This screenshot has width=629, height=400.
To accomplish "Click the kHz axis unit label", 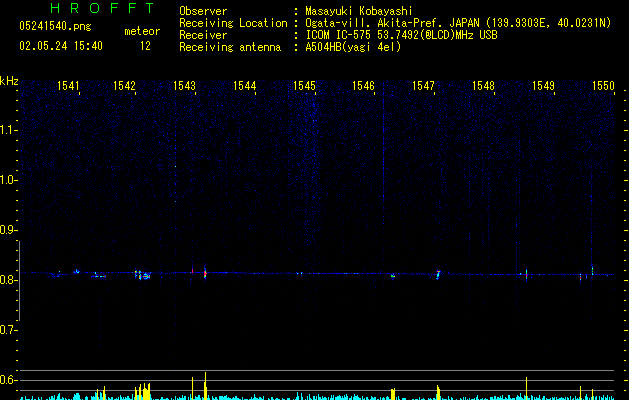I will click(9, 81).
